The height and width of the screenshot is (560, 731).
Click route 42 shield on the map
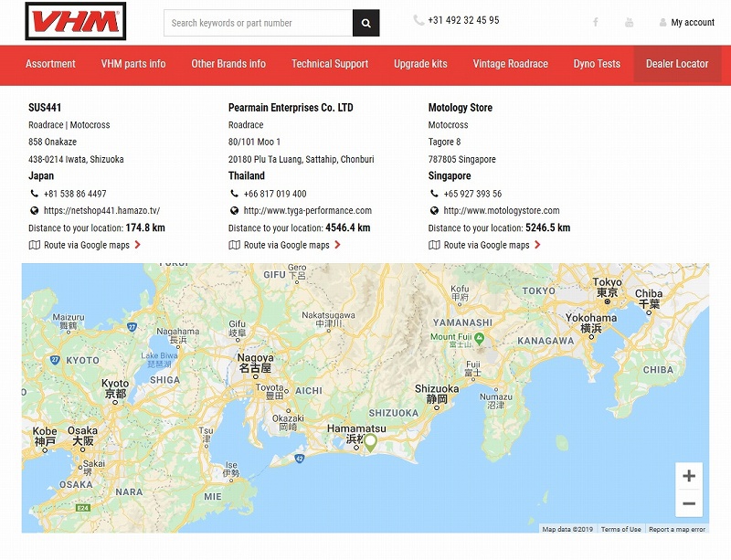tap(300, 459)
